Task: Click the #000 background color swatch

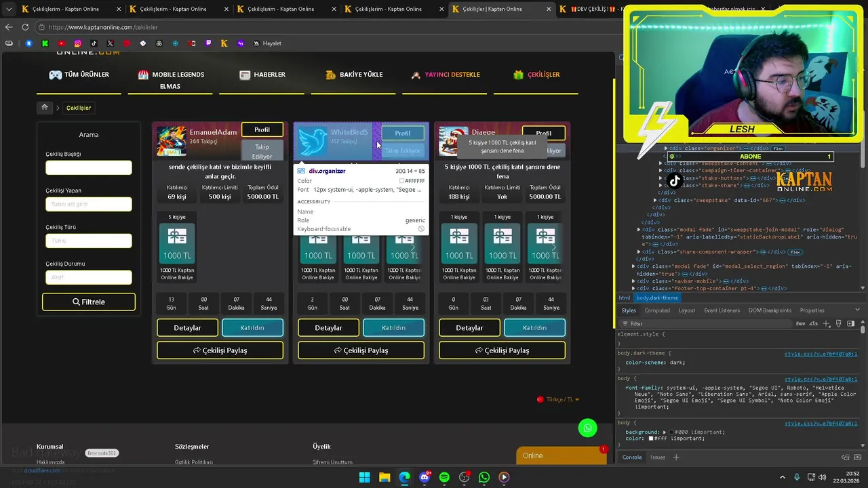Action: click(671, 432)
